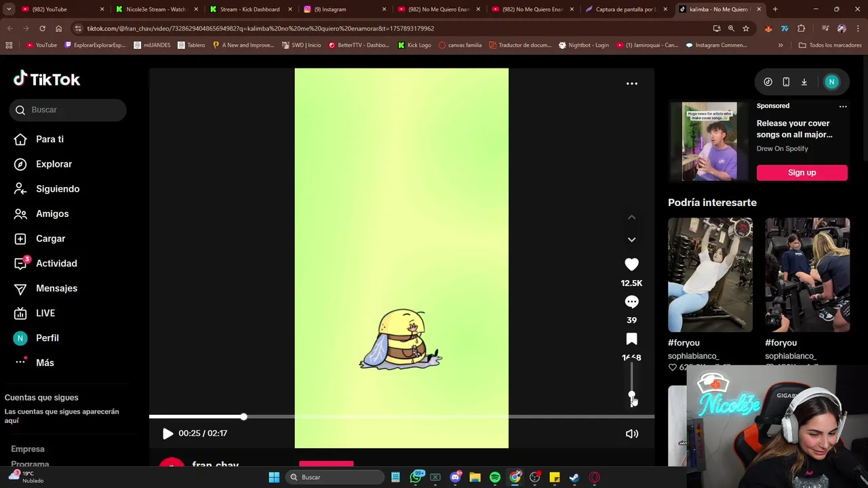Click the phone icon in the top-right pill
Screen dimensions: 868x488
786,82
